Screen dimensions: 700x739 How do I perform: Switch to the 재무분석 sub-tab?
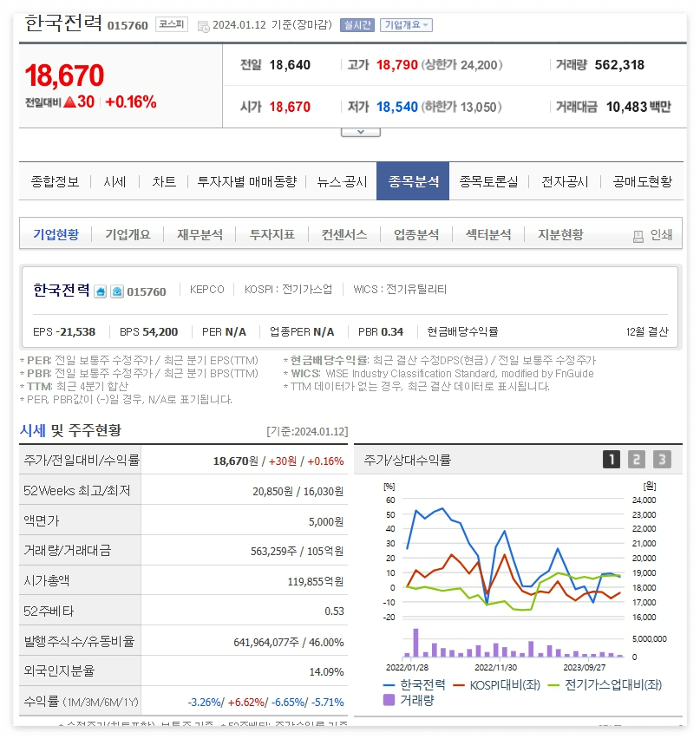tap(200, 234)
